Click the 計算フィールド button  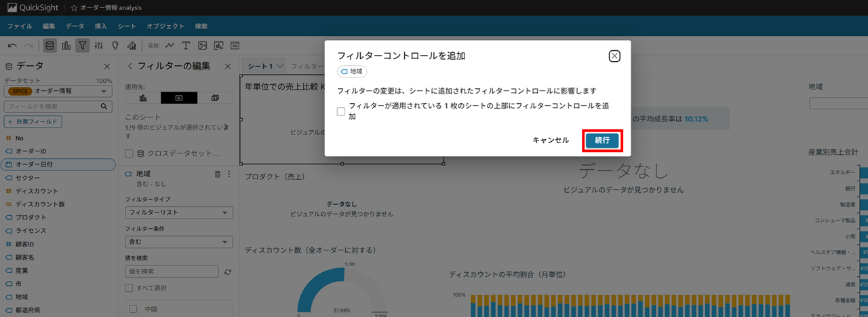(x=34, y=122)
